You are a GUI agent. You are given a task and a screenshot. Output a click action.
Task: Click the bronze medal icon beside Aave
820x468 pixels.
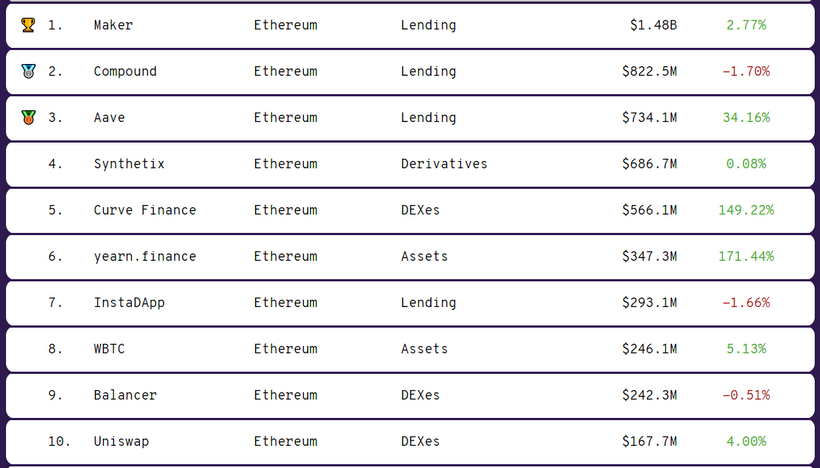coord(28,117)
